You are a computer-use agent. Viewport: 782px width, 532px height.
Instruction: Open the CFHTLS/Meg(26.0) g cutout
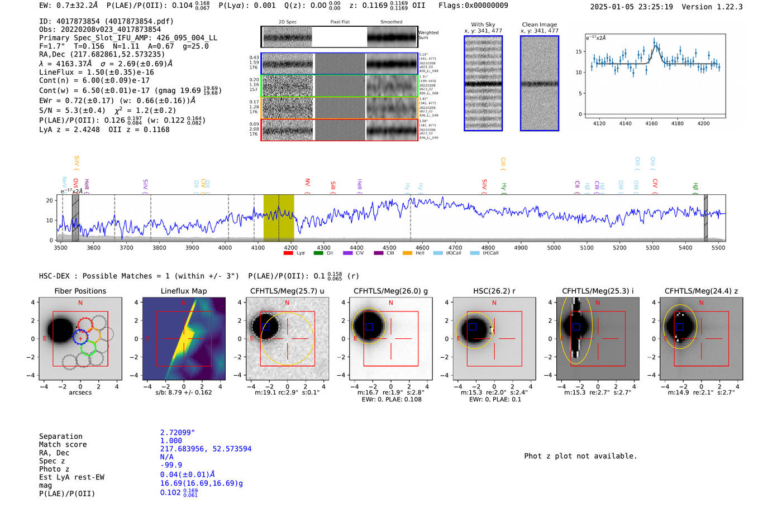pos(391,338)
